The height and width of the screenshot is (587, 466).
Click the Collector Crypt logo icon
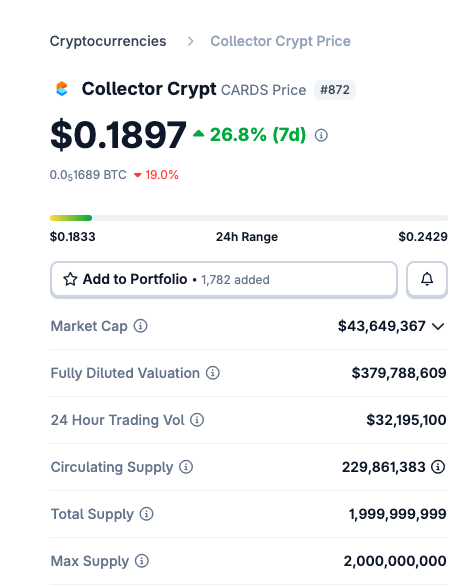click(62, 89)
